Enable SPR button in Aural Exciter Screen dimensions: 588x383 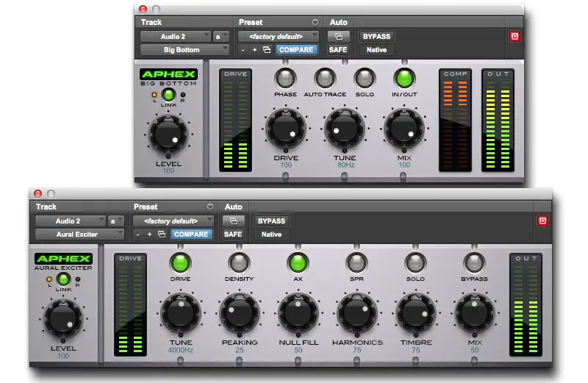pyautogui.click(x=356, y=263)
